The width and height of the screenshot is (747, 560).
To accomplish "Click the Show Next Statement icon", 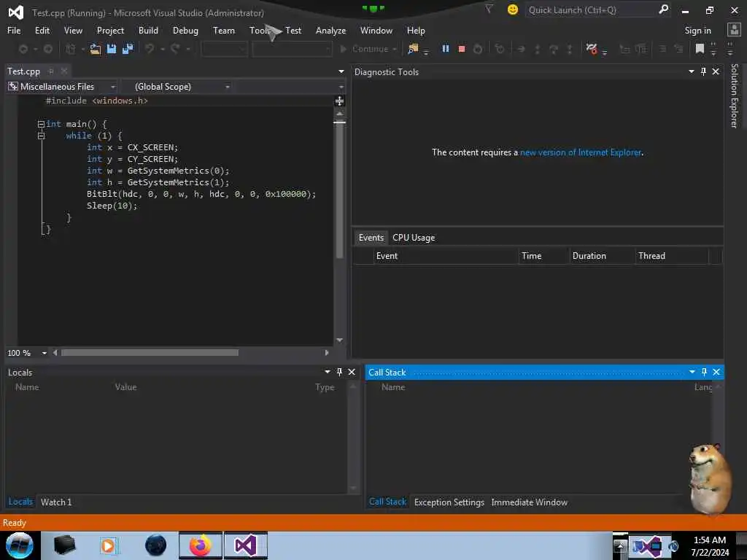I will point(521,49).
